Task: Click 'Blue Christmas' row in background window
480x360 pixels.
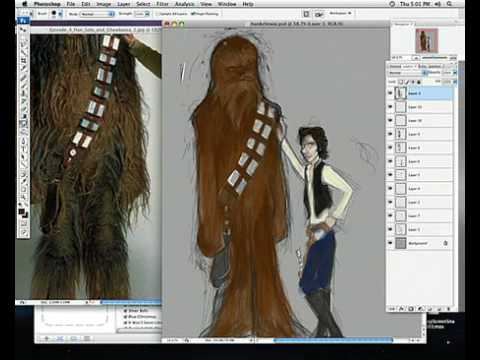Action: tap(142, 317)
